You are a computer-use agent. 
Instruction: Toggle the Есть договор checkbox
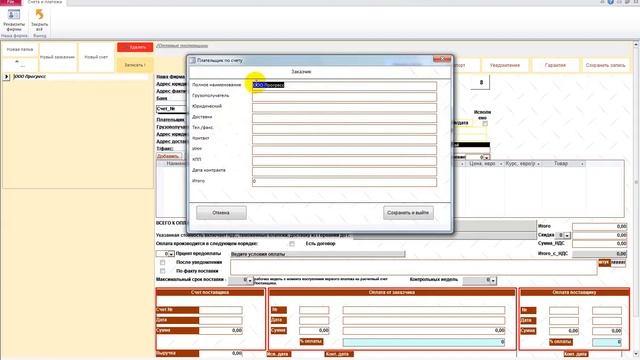292,244
